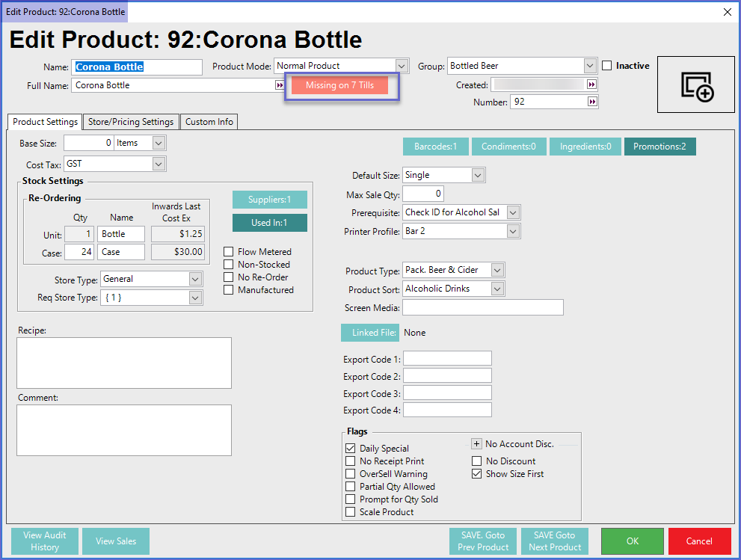Click inside the Recipe text box

click(124, 363)
